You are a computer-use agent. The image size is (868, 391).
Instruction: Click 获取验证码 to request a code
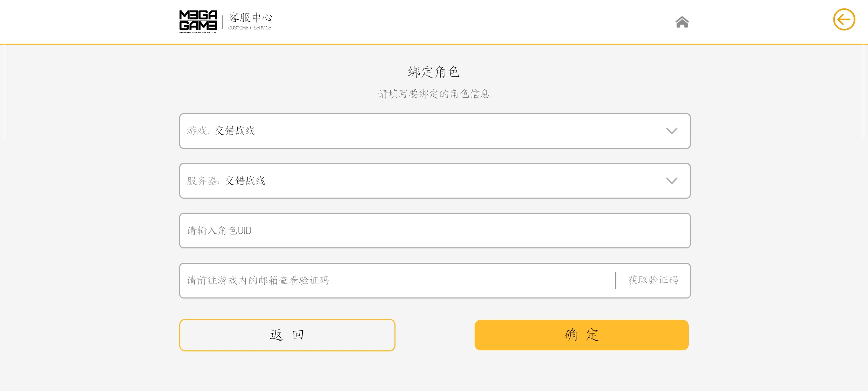[x=653, y=280]
